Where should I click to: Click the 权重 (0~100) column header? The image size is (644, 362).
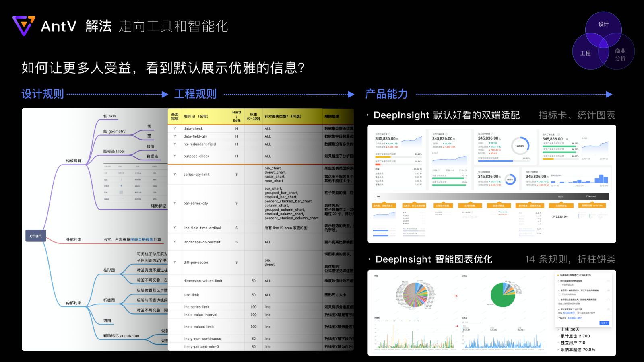(x=254, y=116)
